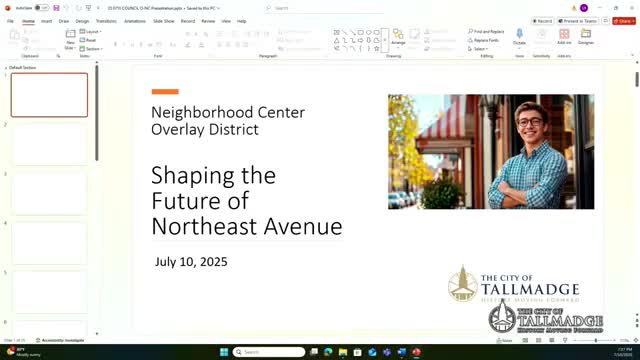Viewport: 640px width, 360px height.
Task: Select the down arrow shape in gallery
Action: point(369,40)
